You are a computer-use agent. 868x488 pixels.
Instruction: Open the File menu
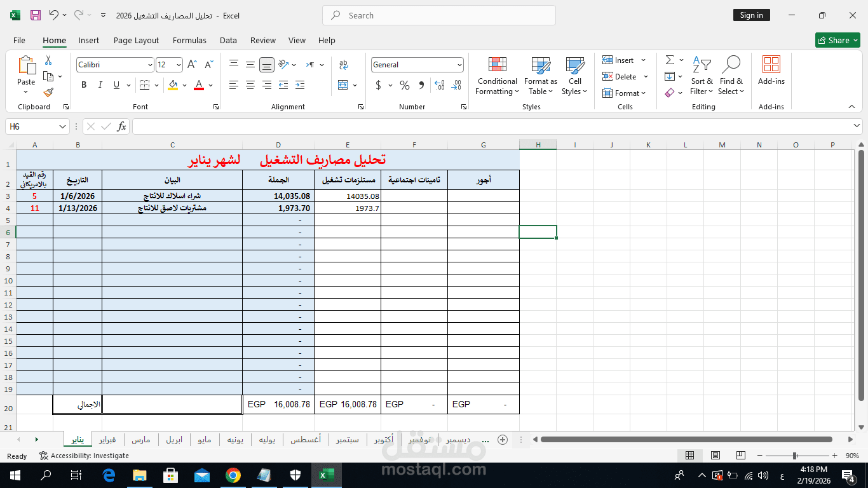19,40
